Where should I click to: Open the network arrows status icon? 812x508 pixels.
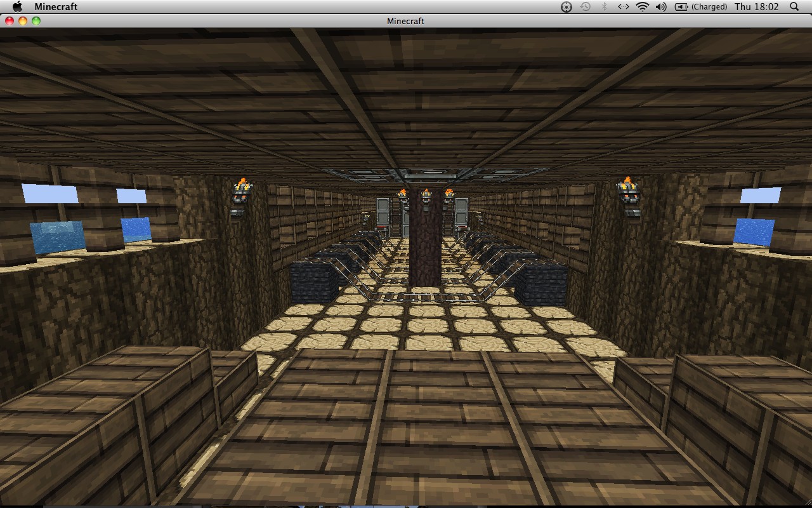[x=624, y=6]
